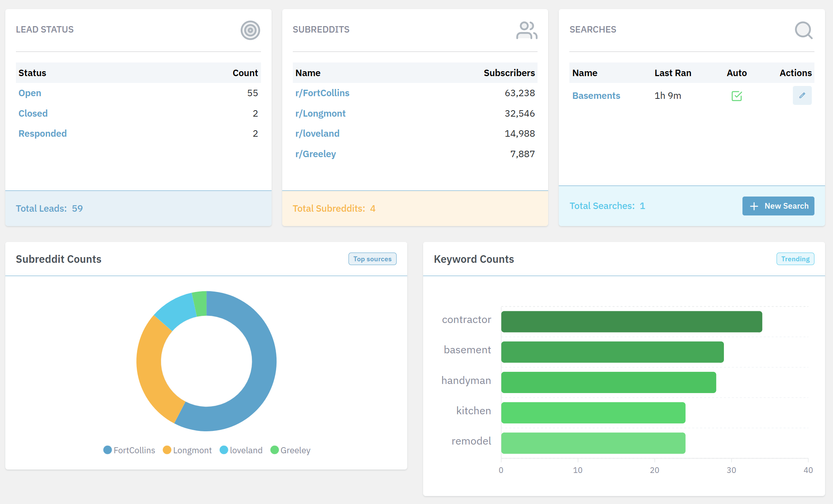Open the Basements saved search

596,95
